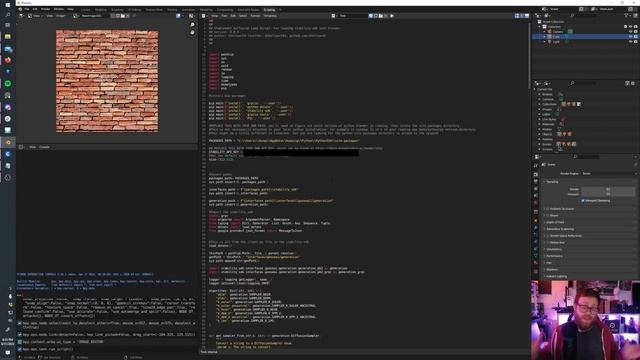The width and height of the screenshot is (640, 360).
Task: Open the Modifiers wrench properties tab
Action: 536,228
